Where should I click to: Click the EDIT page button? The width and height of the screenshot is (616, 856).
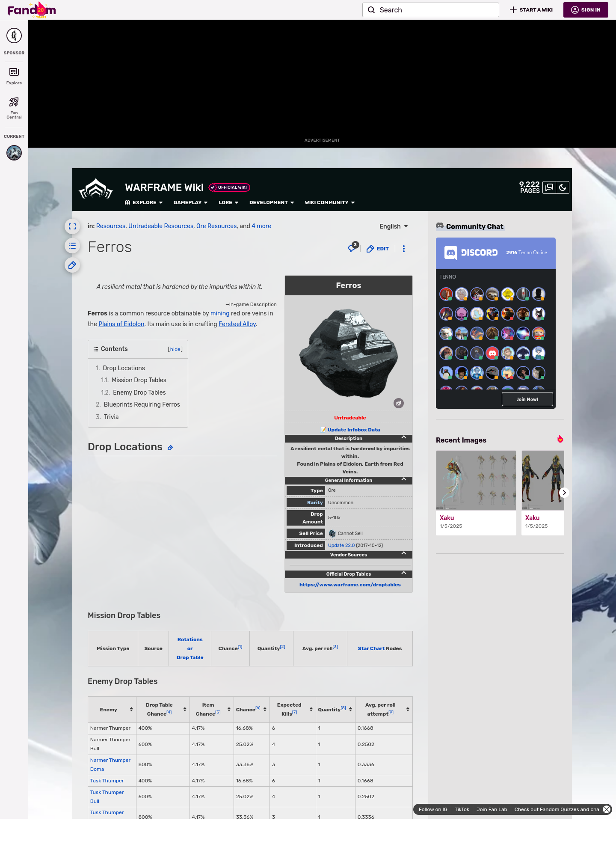pos(378,249)
